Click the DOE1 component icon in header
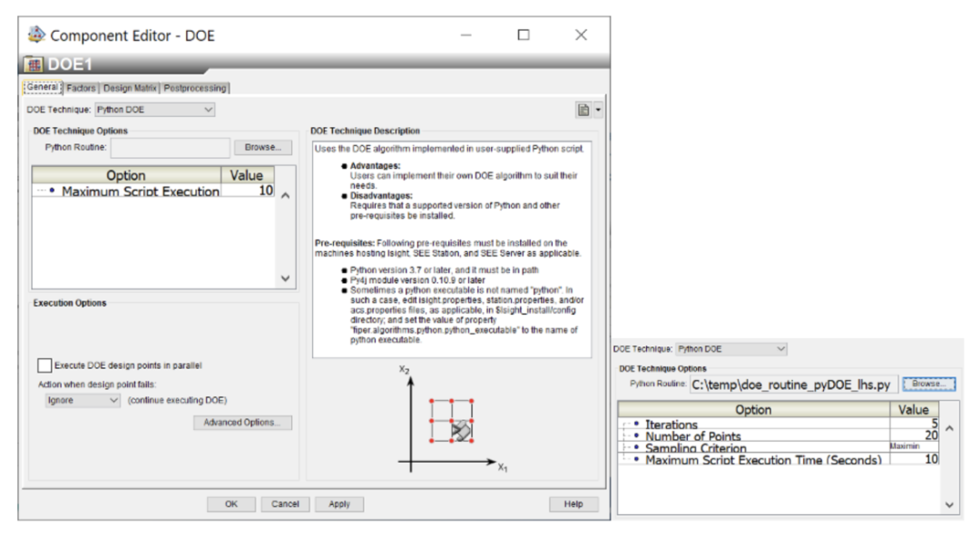Viewport: 980px width, 536px height. pos(34,65)
